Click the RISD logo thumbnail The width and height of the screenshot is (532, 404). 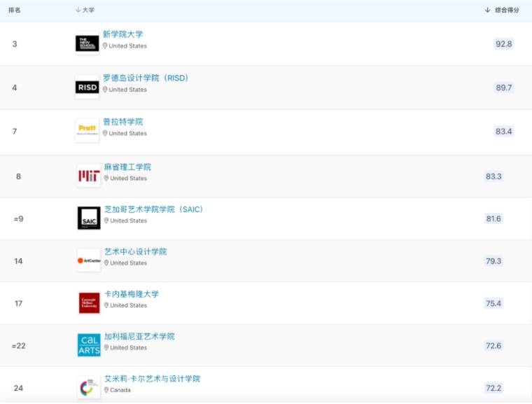point(87,88)
